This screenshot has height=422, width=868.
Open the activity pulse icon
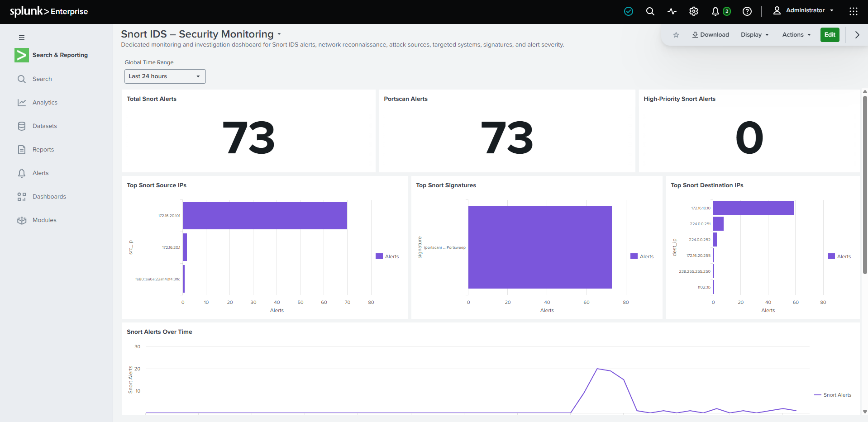672,11
